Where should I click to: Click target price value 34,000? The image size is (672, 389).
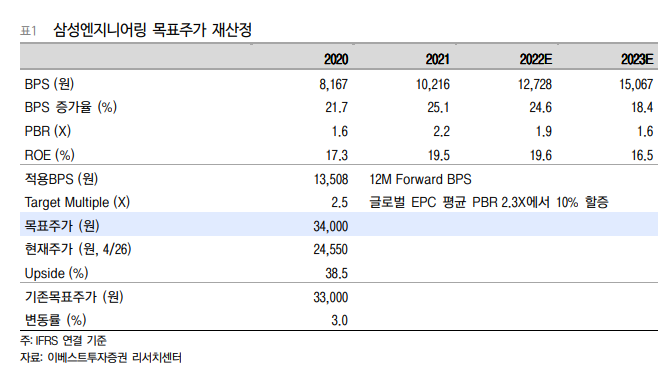pyautogui.click(x=330, y=227)
